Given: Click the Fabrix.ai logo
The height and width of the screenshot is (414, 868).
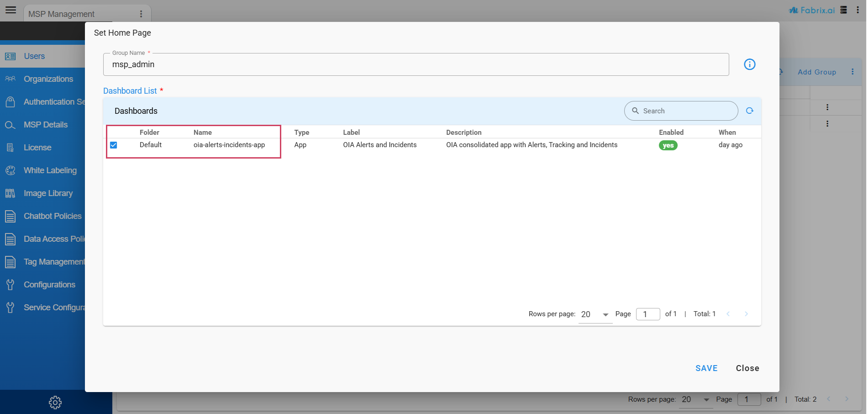Looking at the screenshot, I should pyautogui.click(x=812, y=10).
